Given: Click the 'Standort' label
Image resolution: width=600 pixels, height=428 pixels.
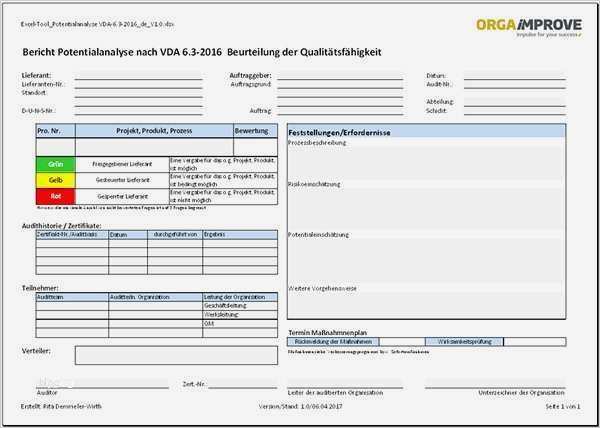Looking at the screenshot, I should (34, 93).
